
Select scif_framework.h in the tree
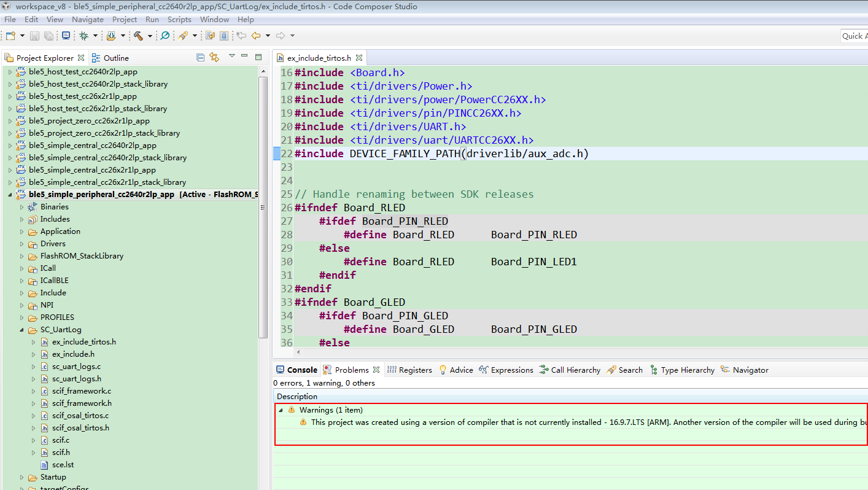(x=82, y=403)
